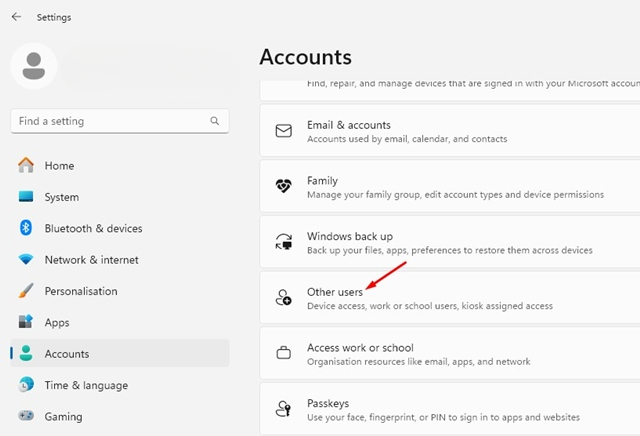
Task: Select the Accounts sidebar item
Action: [x=120, y=354]
